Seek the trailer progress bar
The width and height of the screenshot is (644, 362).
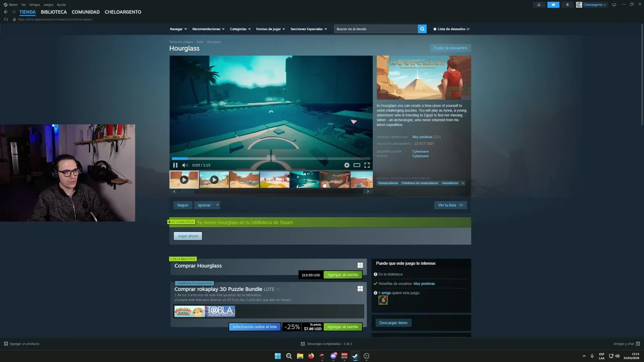point(271,159)
